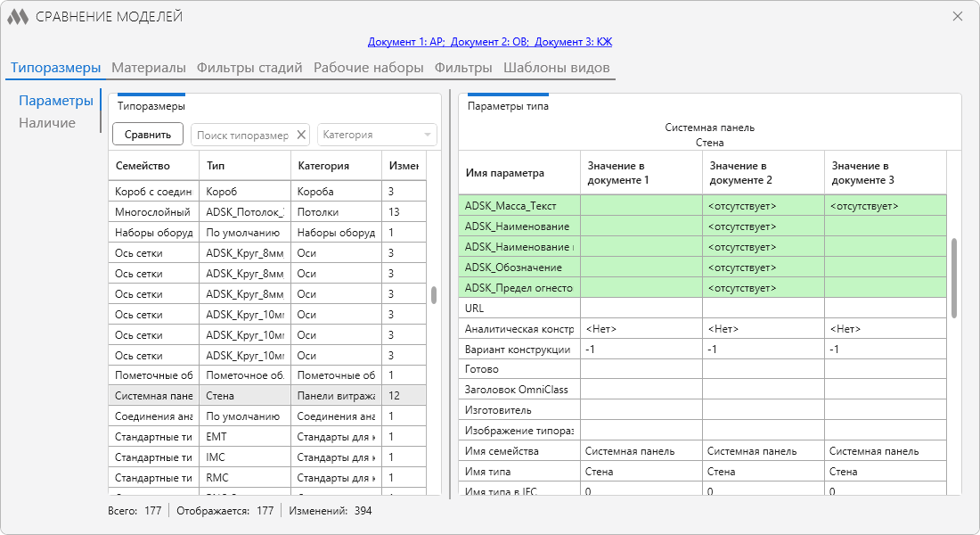Select the Изготовитель parameter row
Image resolution: width=980 pixels, height=535 pixels.
703,410
